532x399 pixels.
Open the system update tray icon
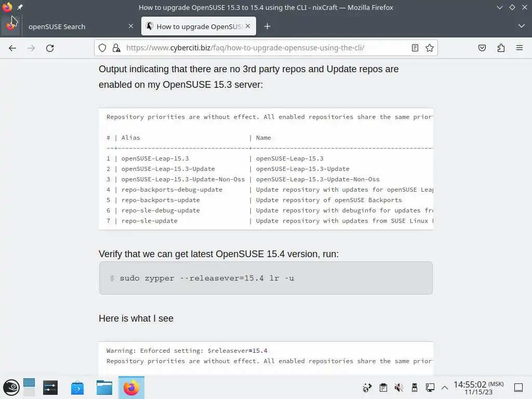coord(367,388)
